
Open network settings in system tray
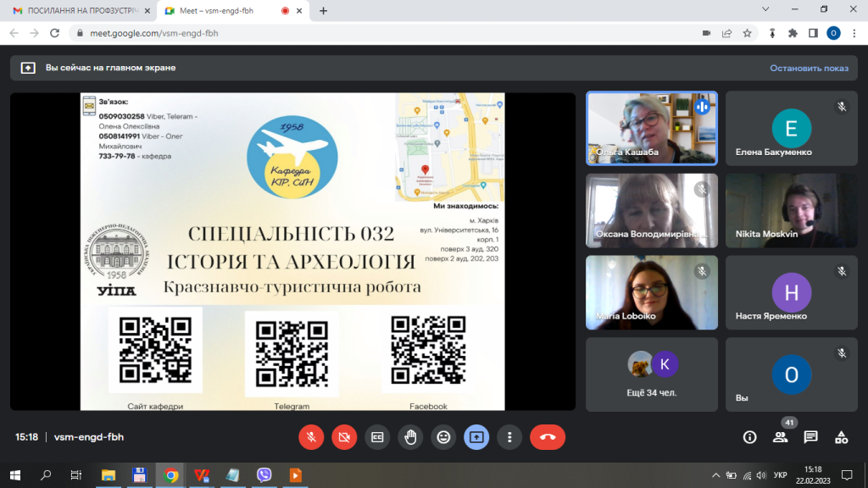pyautogui.click(x=747, y=475)
